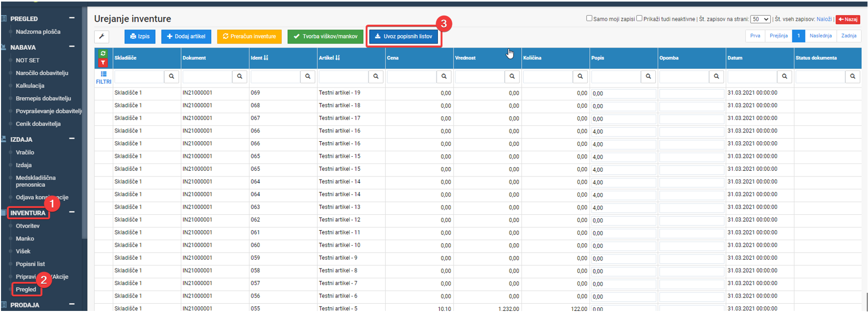Screen dimensions: 868x313
Task: Open Nadzorna plošča in sidebar
Action: (38, 32)
